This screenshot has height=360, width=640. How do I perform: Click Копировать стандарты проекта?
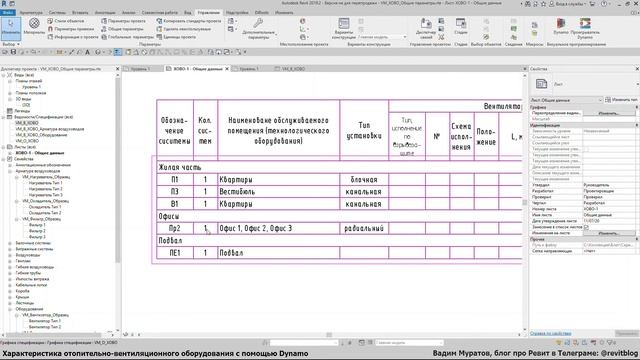pyautogui.click(x=189, y=21)
